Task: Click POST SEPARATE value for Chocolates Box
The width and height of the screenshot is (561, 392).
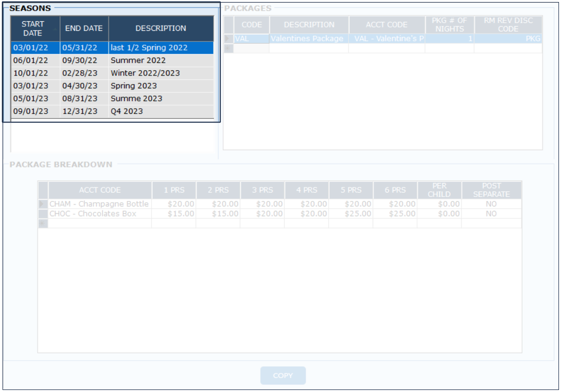Action: pyautogui.click(x=491, y=213)
